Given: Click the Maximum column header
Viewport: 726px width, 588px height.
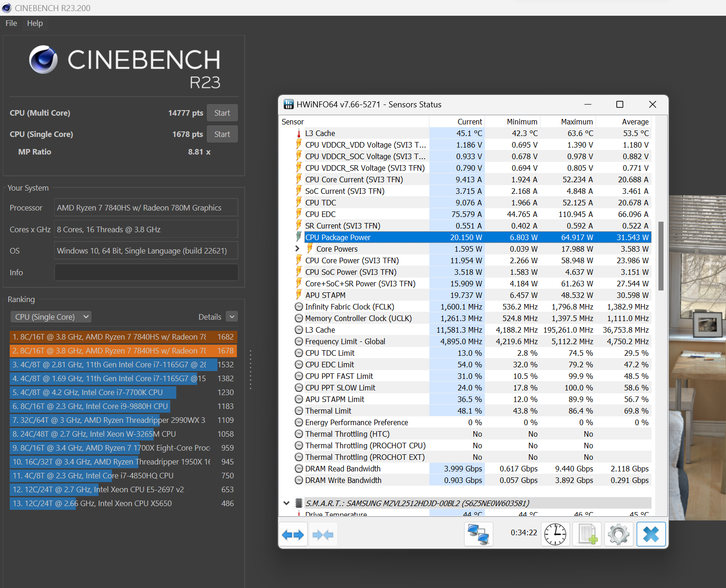Looking at the screenshot, I should point(568,122).
